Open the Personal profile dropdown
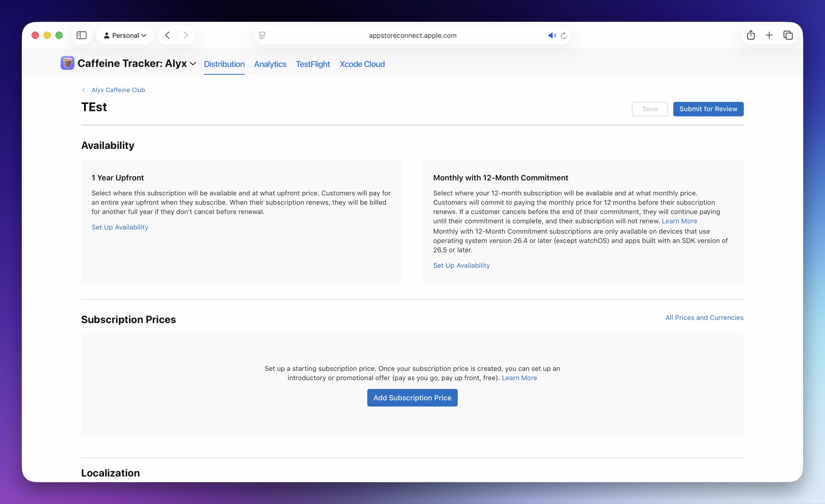This screenshot has width=825, height=504. [125, 35]
